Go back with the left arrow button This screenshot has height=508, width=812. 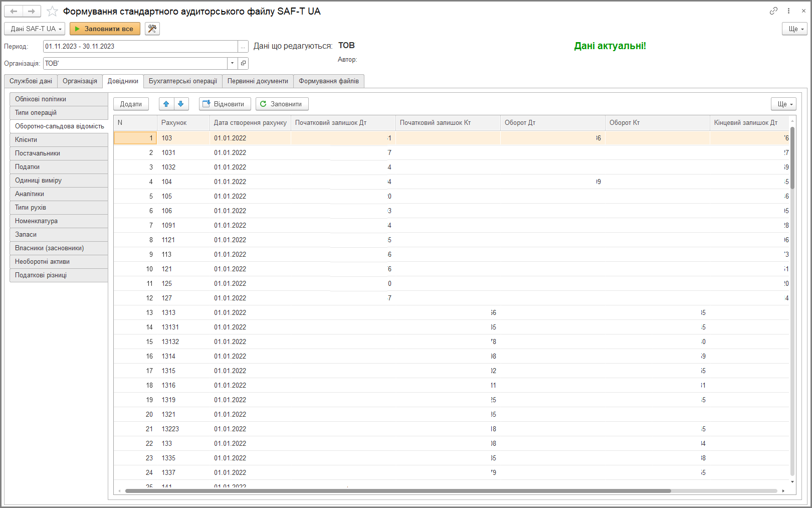(x=14, y=11)
